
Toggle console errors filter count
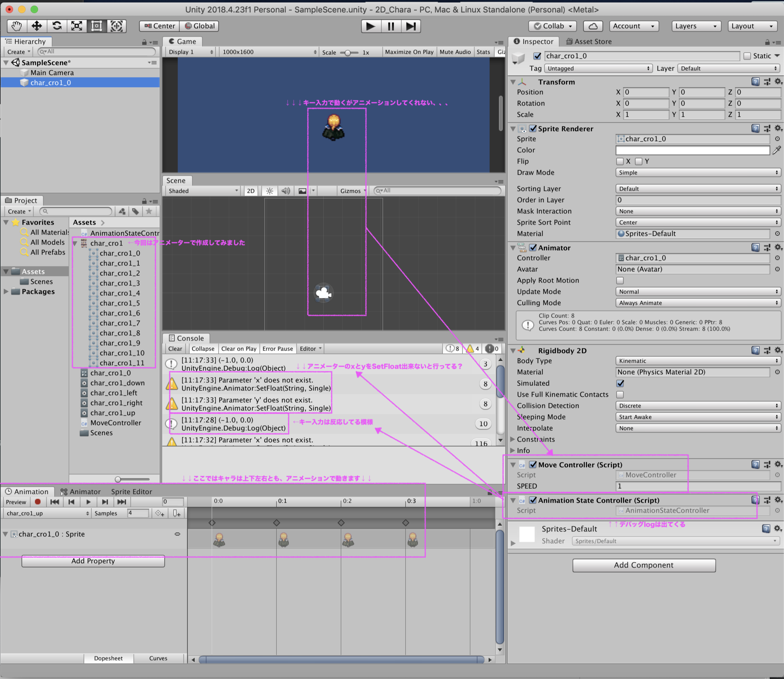(x=492, y=349)
